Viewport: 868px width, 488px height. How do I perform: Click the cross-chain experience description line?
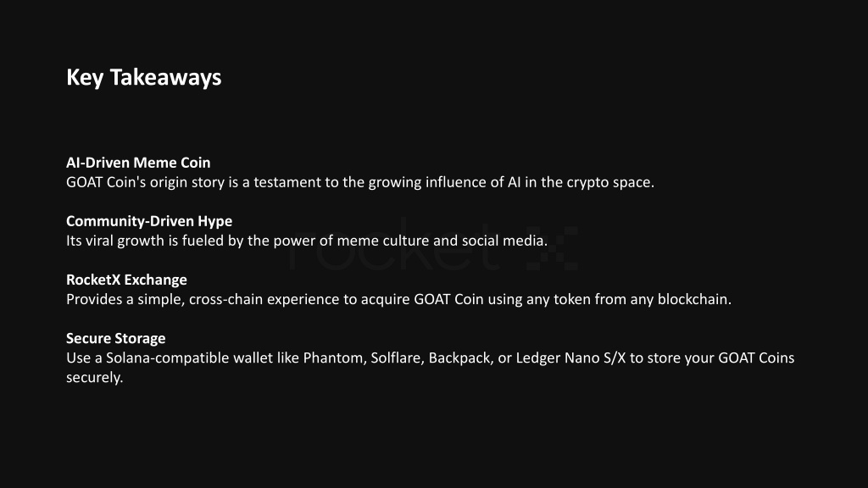pos(398,299)
